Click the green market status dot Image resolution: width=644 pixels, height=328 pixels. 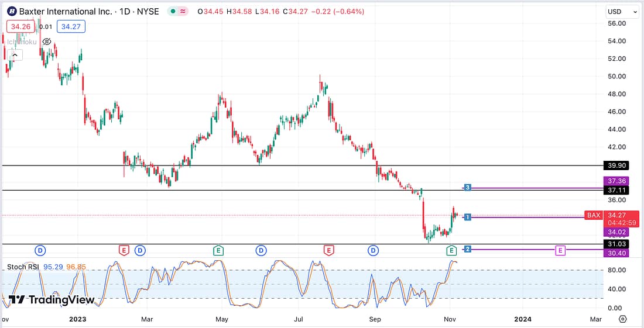click(173, 12)
